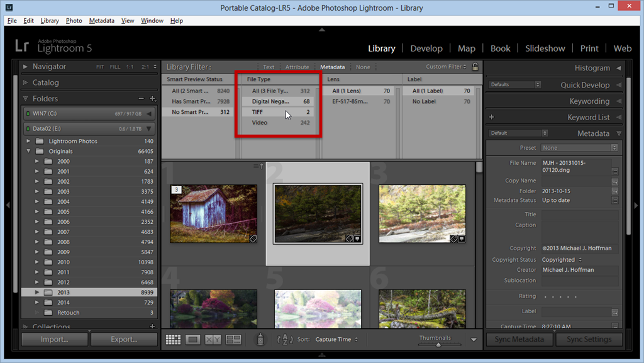Select the Attribute filter option
Viewport: 644px width, 363px height.
[x=297, y=67]
